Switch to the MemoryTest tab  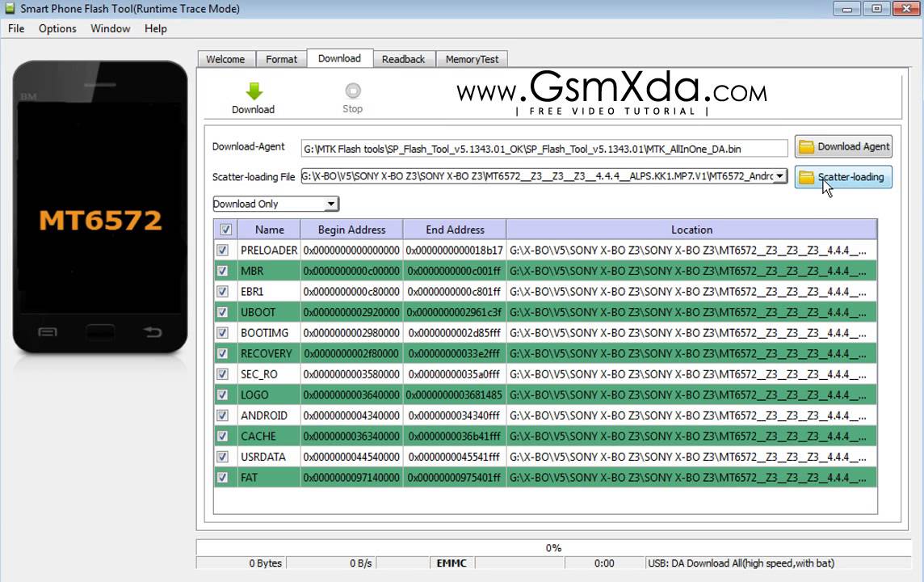pos(472,59)
